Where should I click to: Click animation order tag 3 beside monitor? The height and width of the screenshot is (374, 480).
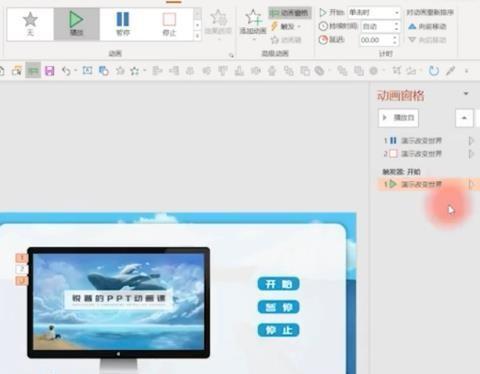point(22,281)
